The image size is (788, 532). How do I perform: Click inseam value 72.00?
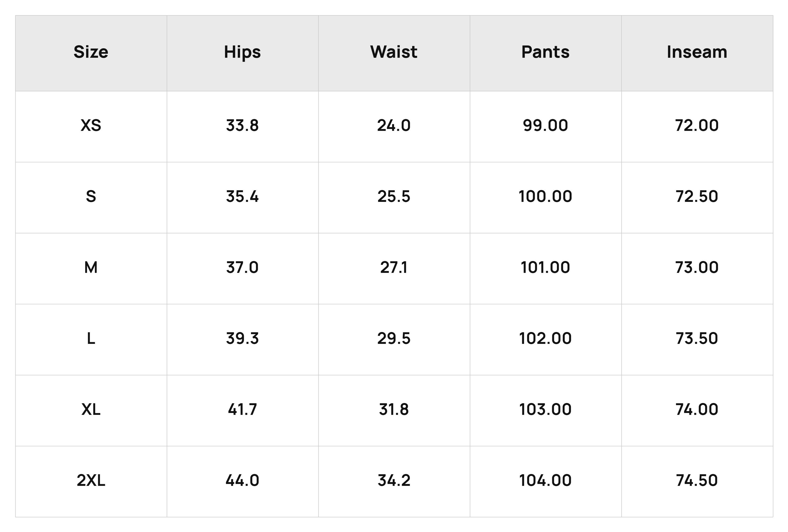tap(697, 126)
